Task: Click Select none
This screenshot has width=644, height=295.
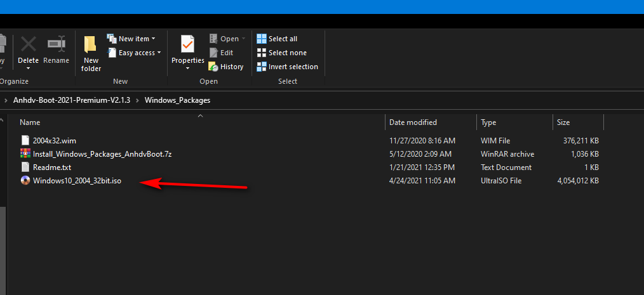Action: tap(282, 53)
